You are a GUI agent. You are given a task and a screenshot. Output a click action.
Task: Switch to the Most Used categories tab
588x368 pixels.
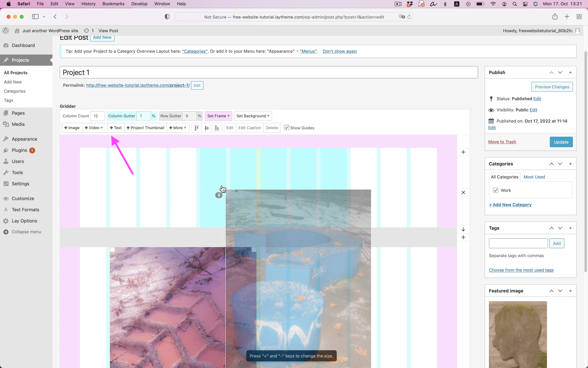coord(534,177)
